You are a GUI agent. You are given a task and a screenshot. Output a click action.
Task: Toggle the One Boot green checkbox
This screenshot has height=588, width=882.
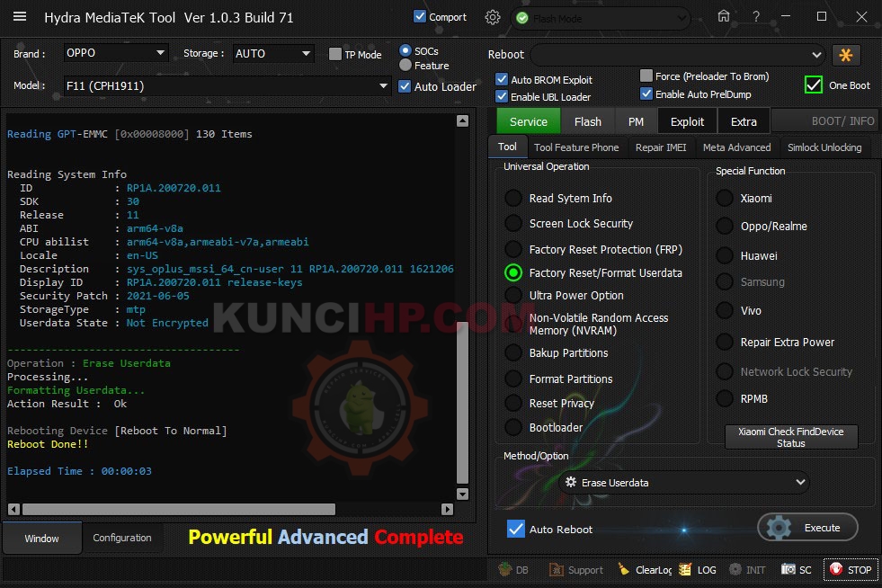tap(814, 85)
